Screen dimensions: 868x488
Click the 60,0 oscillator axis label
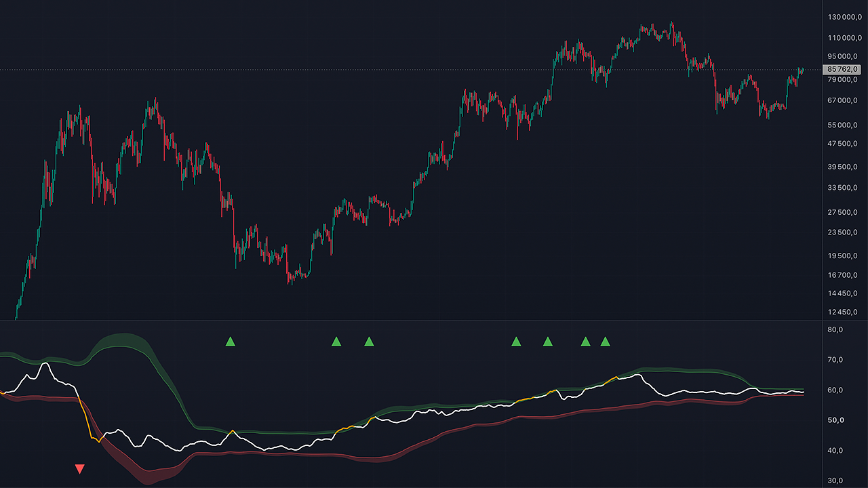[x=835, y=390]
